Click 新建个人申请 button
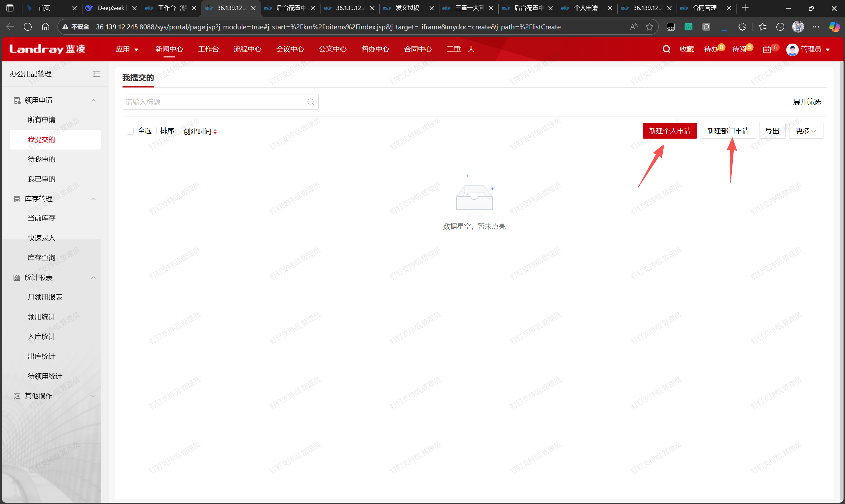This screenshot has width=845, height=504. pos(669,131)
